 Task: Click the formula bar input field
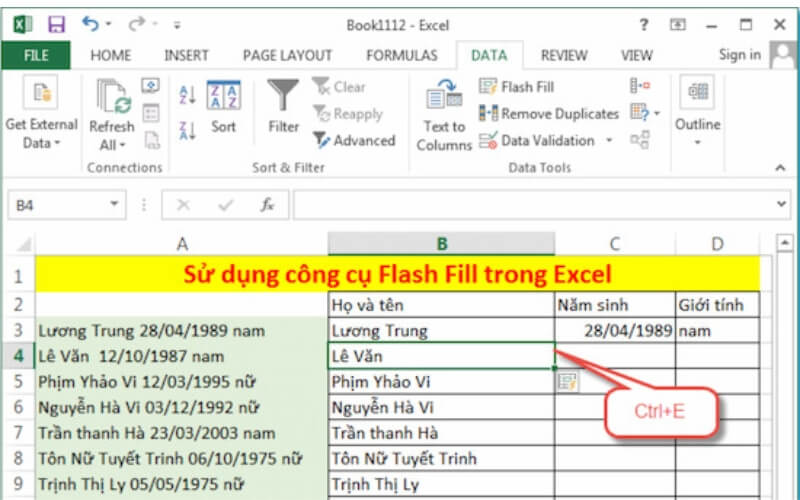pyautogui.click(x=535, y=205)
